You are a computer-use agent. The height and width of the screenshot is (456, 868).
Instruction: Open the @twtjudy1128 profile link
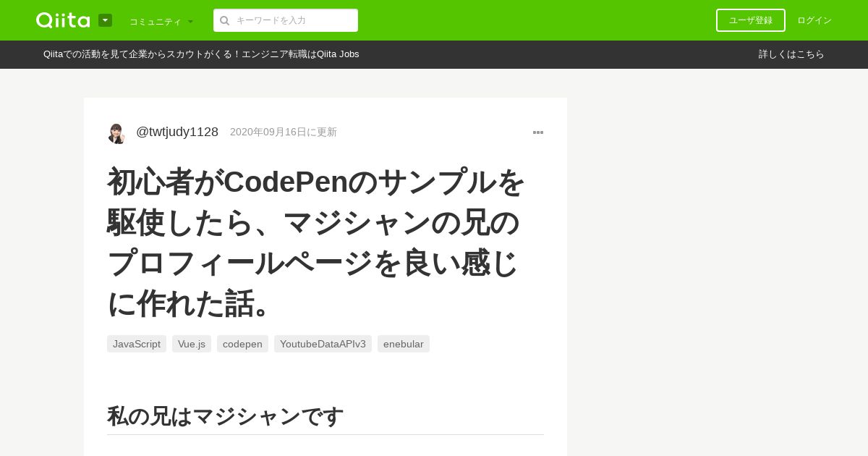177,132
